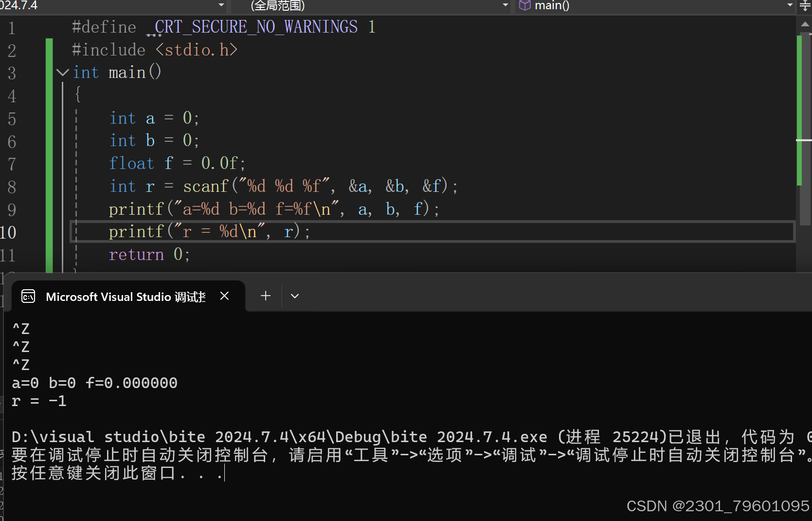This screenshot has height=521, width=812.
Task: Click the printf a=%d b=%d line
Action: click(x=274, y=209)
